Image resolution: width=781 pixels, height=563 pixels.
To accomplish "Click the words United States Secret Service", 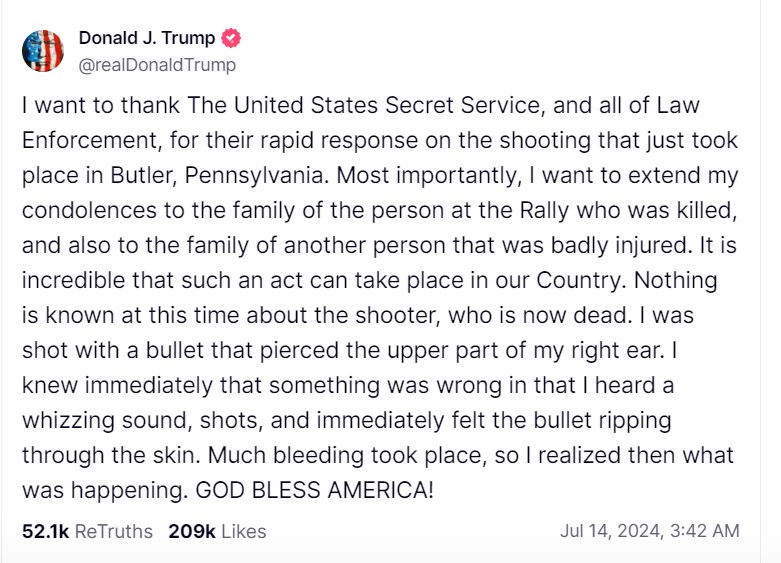I will 387,105.
